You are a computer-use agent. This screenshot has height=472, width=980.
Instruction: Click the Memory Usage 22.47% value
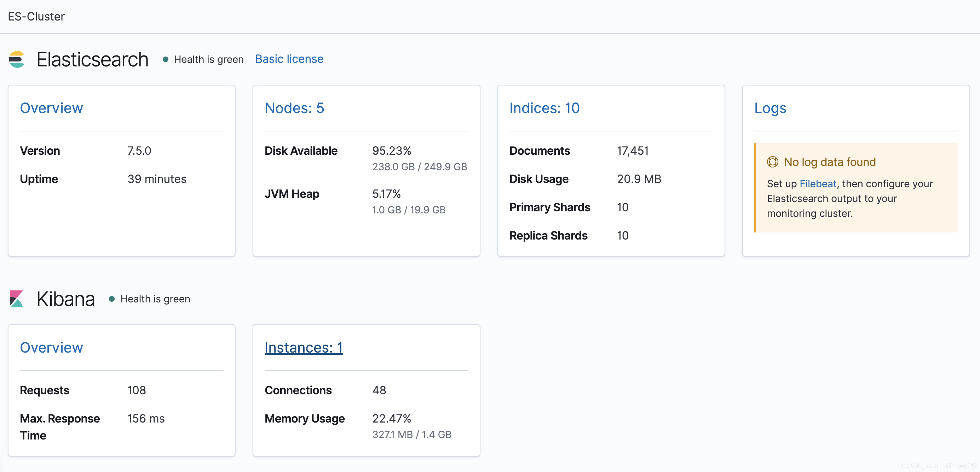[391, 418]
